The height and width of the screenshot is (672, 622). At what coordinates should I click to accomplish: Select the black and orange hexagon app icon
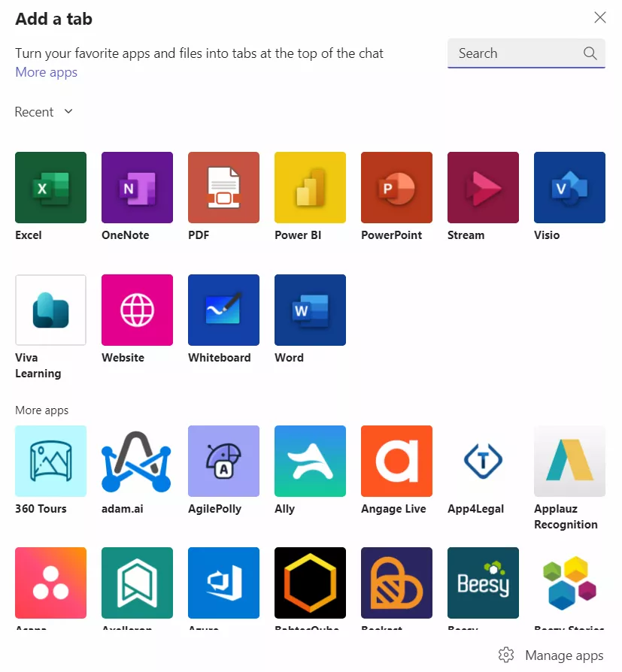pos(310,583)
